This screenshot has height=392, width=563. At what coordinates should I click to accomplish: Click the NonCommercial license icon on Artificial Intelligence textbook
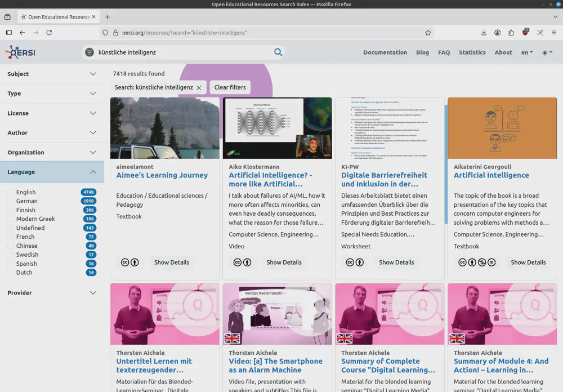click(481, 262)
